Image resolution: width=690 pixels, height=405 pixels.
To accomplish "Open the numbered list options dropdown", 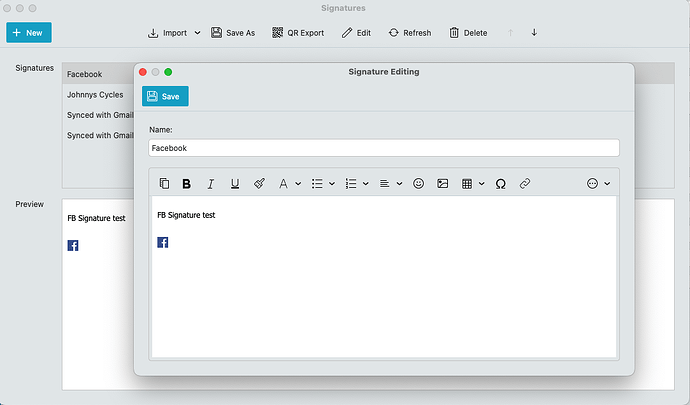I will 357,184.
